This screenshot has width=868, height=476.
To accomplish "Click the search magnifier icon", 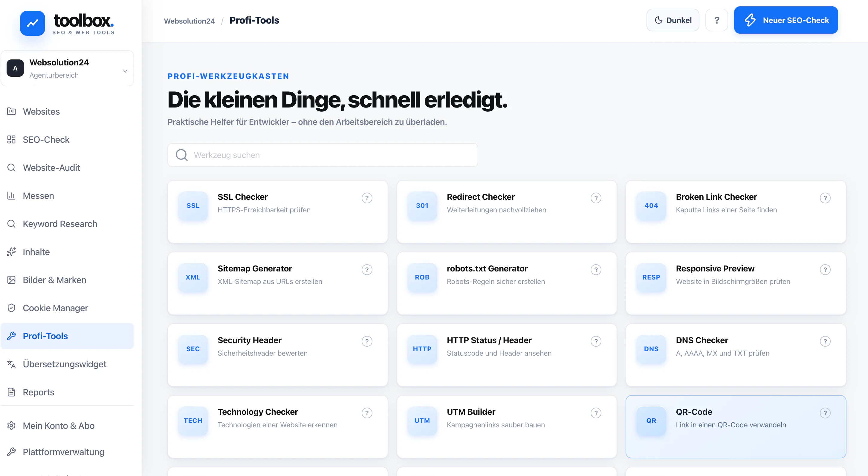I will [x=182, y=155].
